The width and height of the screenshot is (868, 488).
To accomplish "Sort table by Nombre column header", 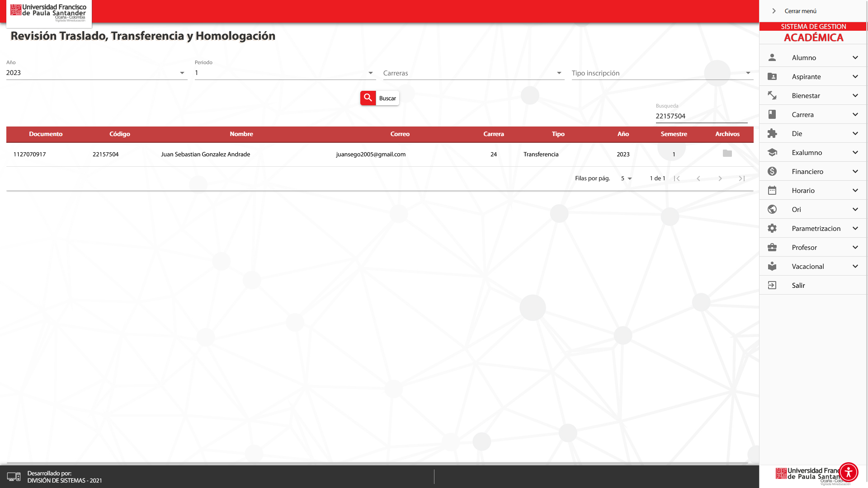I will [x=241, y=134].
